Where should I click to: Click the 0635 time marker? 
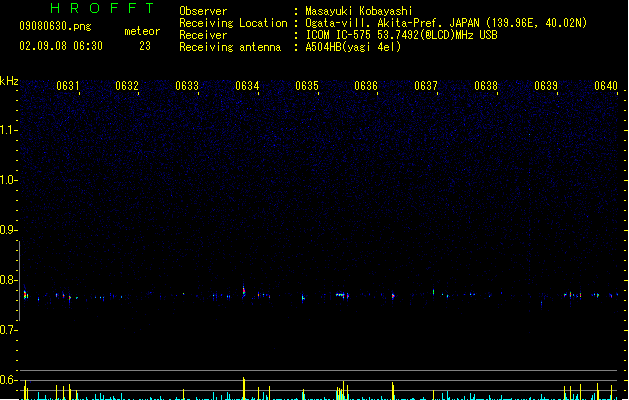click(x=307, y=86)
